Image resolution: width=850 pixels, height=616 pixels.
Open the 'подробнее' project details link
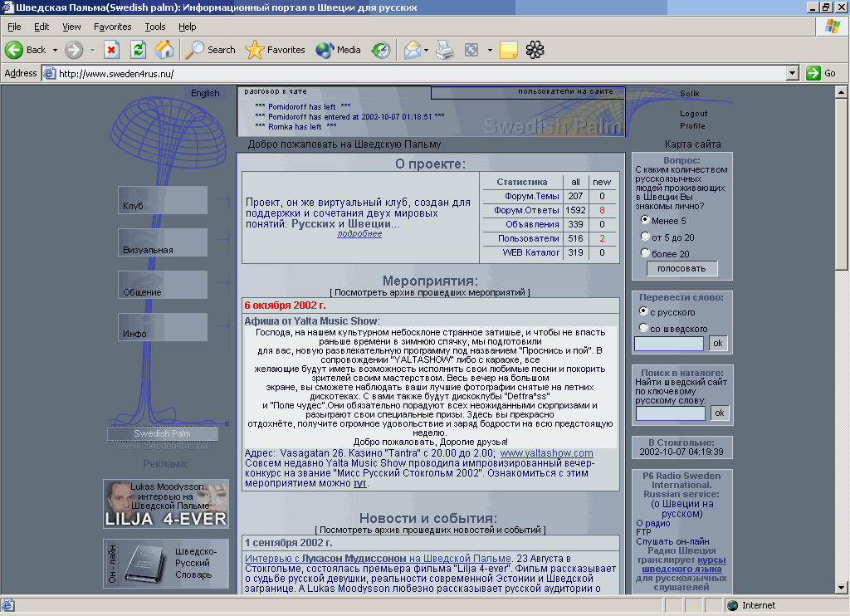(359, 234)
